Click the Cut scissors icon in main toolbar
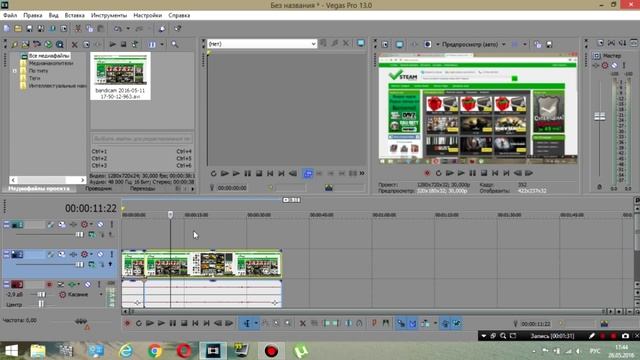Viewport: 640px width, 360px height. pyautogui.click(x=78, y=29)
